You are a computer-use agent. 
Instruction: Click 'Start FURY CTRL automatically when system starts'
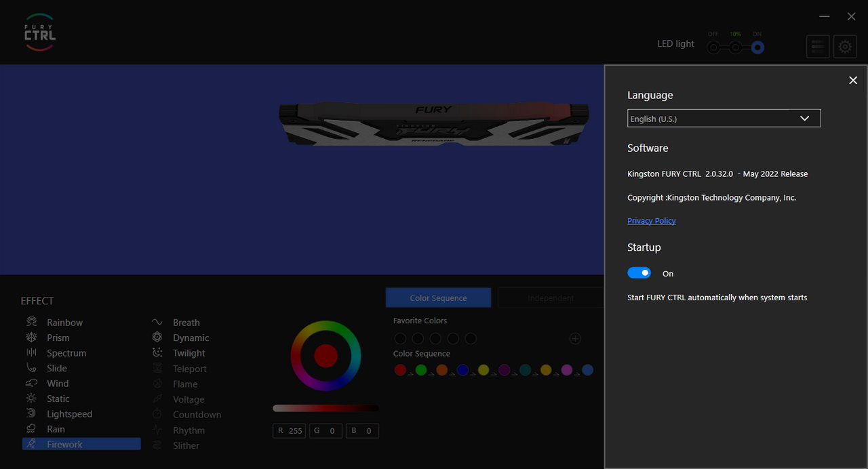[717, 297]
